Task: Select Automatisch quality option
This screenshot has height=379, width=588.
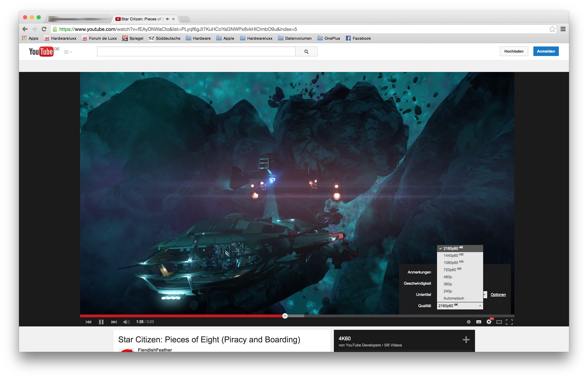Action: (460, 298)
